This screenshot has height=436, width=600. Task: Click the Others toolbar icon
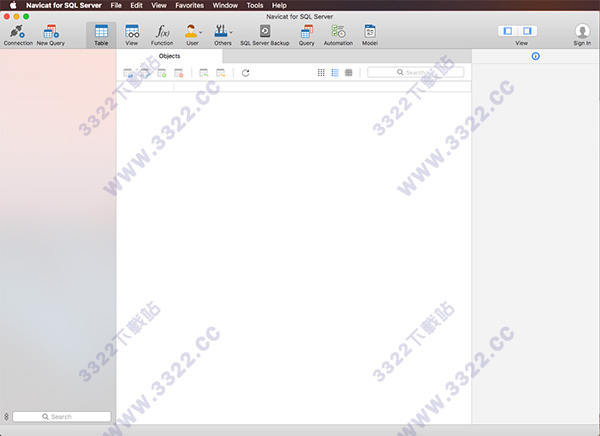click(x=221, y=31)
